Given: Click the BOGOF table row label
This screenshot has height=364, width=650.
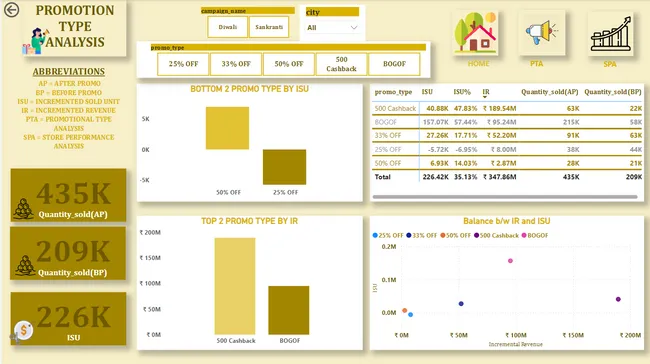Looking at the screenshot, I should 386,122.
